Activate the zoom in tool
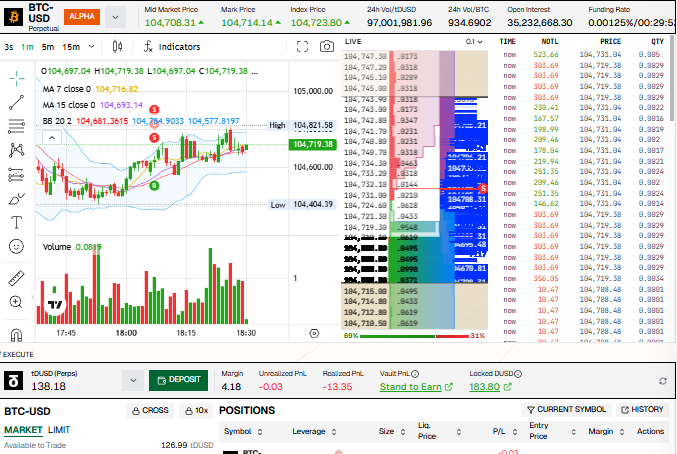 point(16,302)
